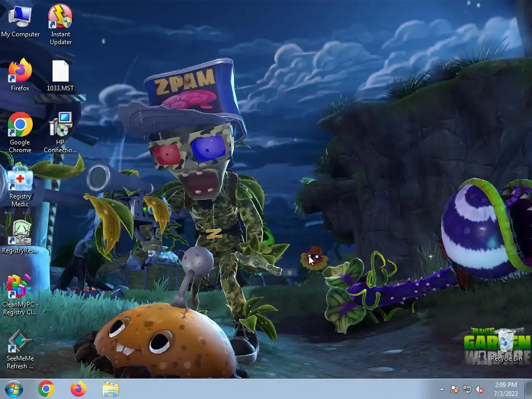This screenshot has height=399, width=532.
Task: Open the Action Center flag icon
Action: coord(454,389)
